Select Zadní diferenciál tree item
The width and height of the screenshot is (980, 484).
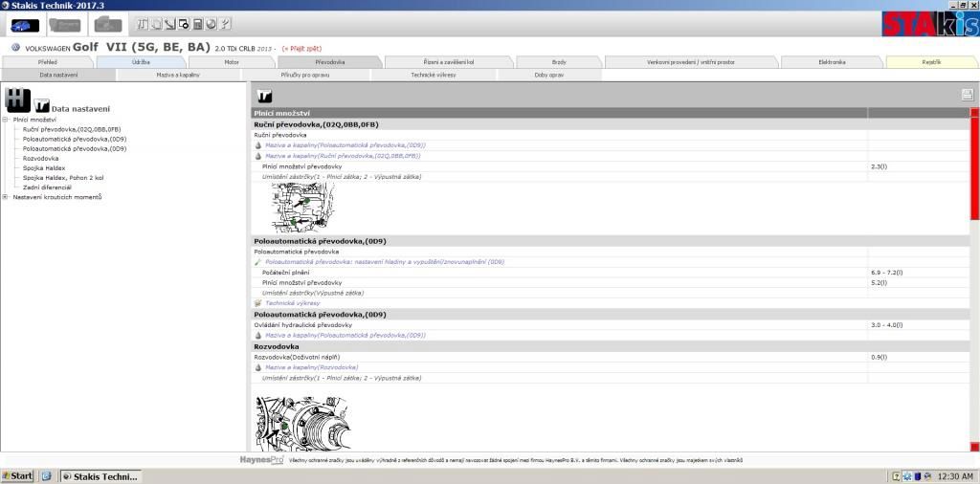(x=47, y=187)
